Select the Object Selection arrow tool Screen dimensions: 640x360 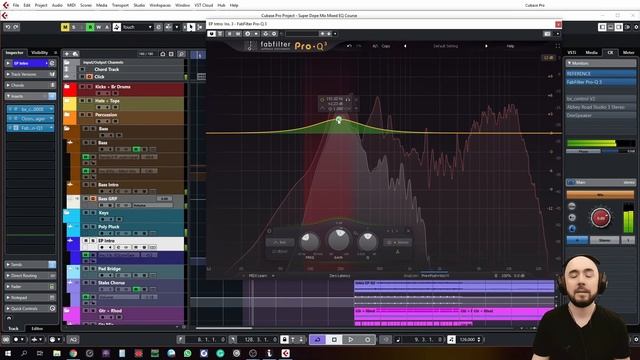click(191, 27)
